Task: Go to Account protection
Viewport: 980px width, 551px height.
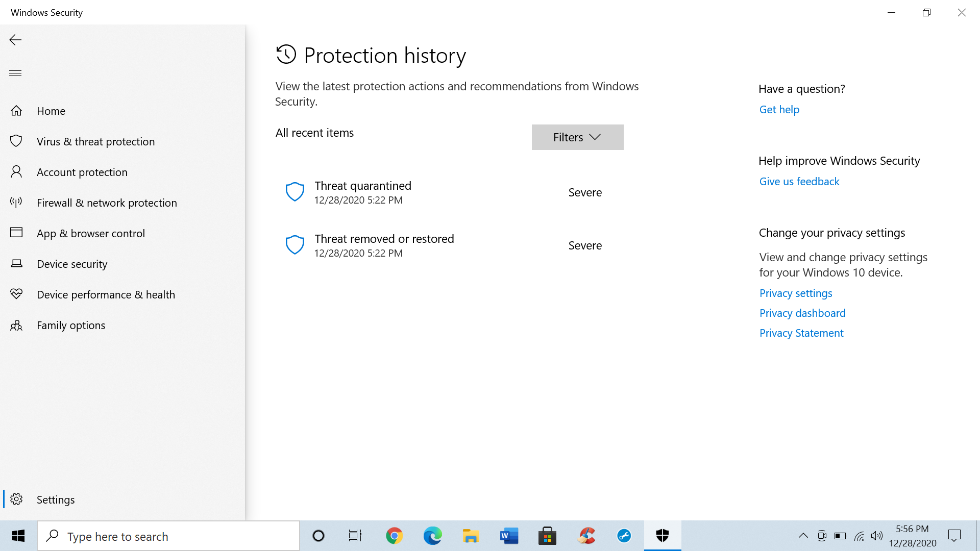Action: click(x=122, y=172)
